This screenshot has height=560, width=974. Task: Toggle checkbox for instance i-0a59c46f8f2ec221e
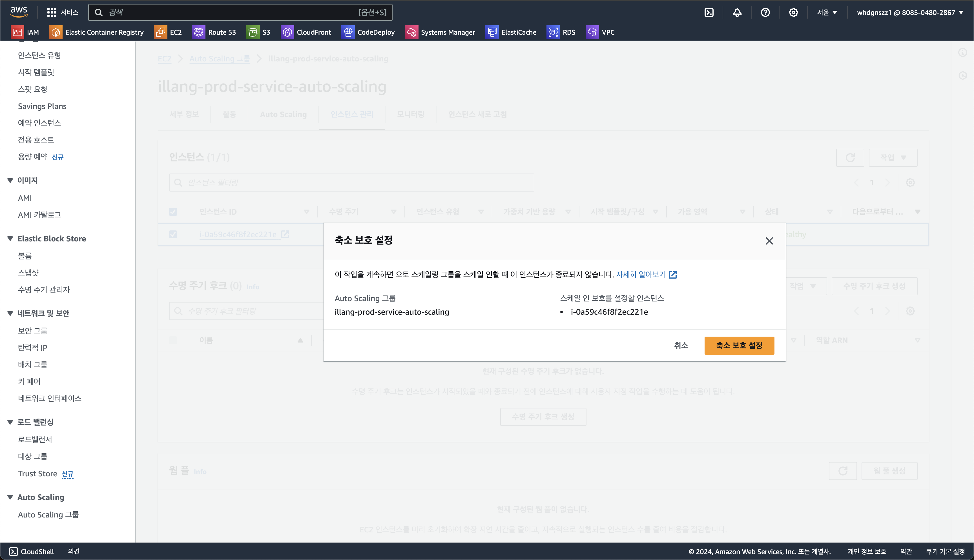pos(173,234)
